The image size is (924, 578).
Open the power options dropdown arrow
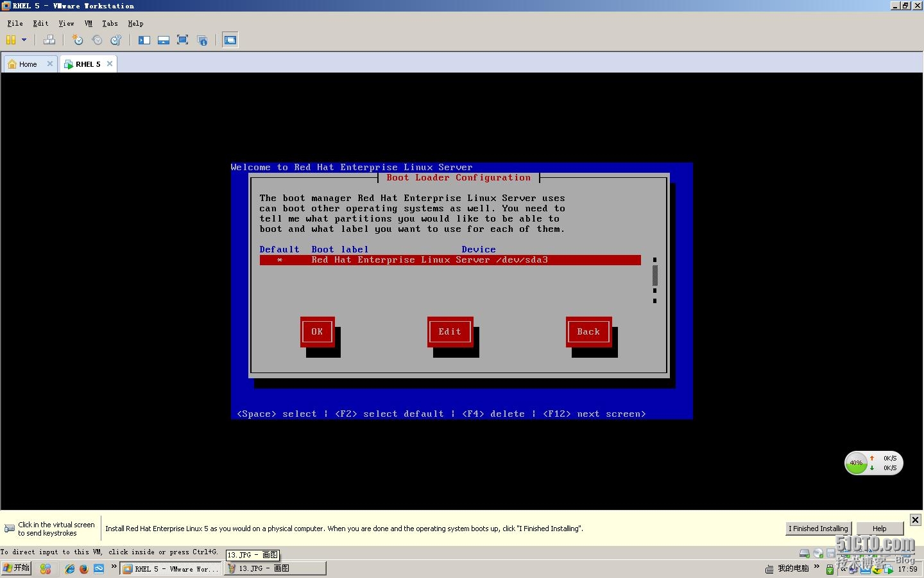[x=24, y=40]
